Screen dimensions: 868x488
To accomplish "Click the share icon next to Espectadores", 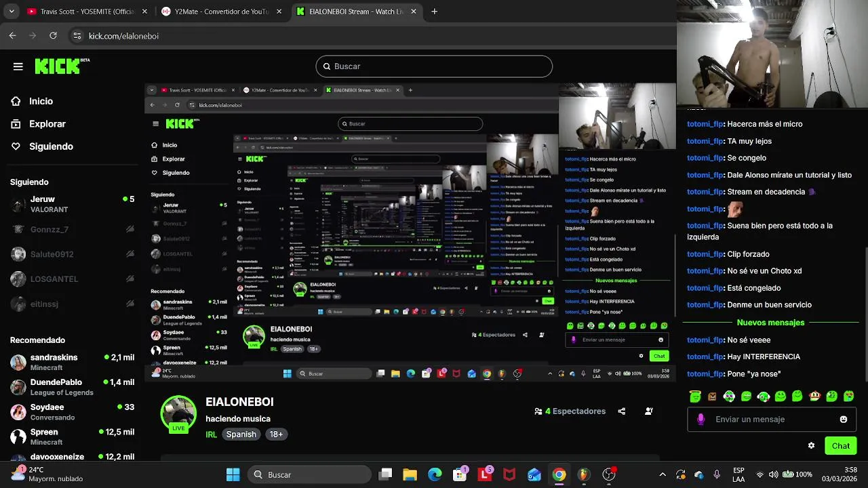I will (x=622, y=411).
